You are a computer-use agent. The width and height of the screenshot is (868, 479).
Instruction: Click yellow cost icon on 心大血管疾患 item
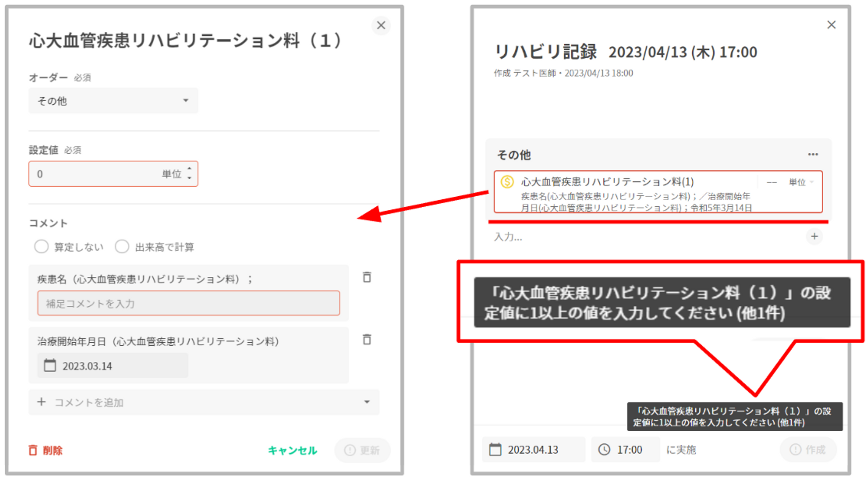pos(507,182)
